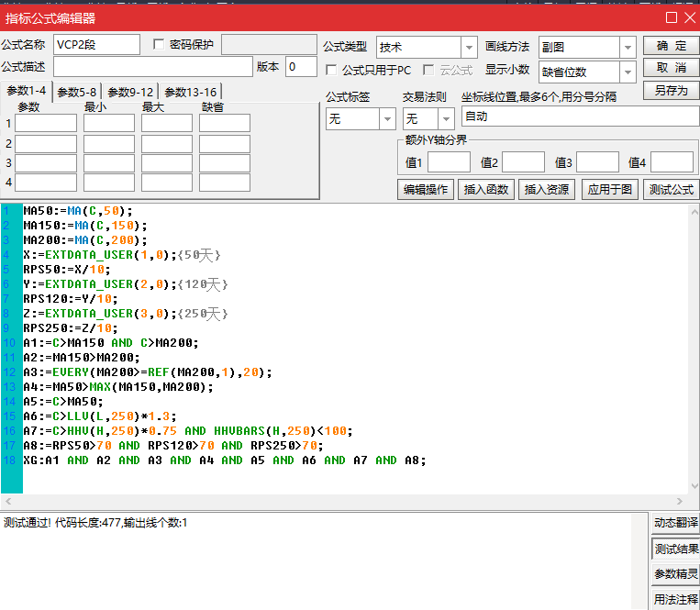
Task: Open the 显示小数 dropdown
Action: click(628, 72)
